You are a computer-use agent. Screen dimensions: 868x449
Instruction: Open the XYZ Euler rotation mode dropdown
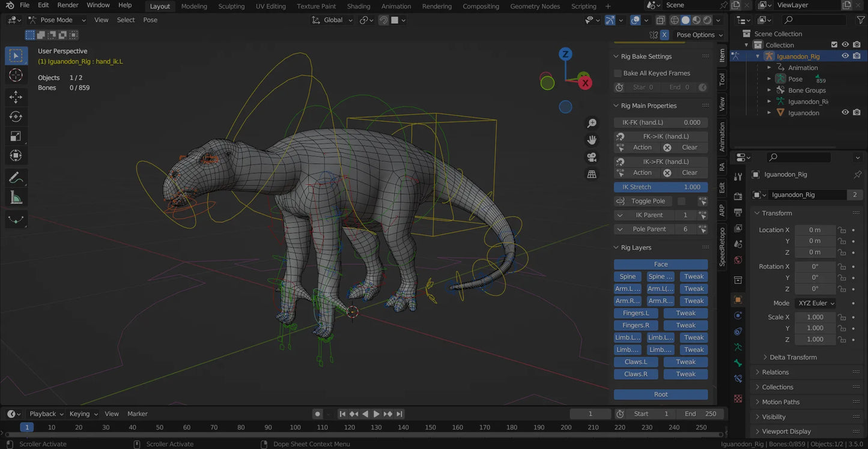tap(816, 304)
